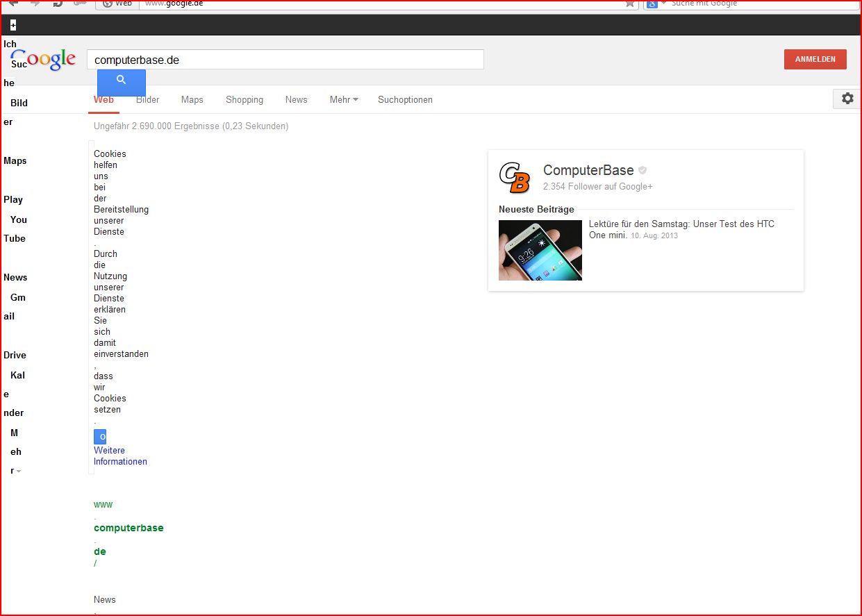
Task: Click the word Bereitstellung in the cookie notice
Action: pyautogui.click(x=121, y=209)
